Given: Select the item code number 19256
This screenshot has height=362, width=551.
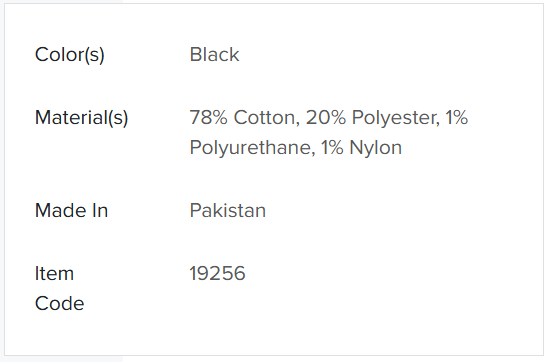Looking at the screenshot, I should pyautogui.click(x=218, y=274).
